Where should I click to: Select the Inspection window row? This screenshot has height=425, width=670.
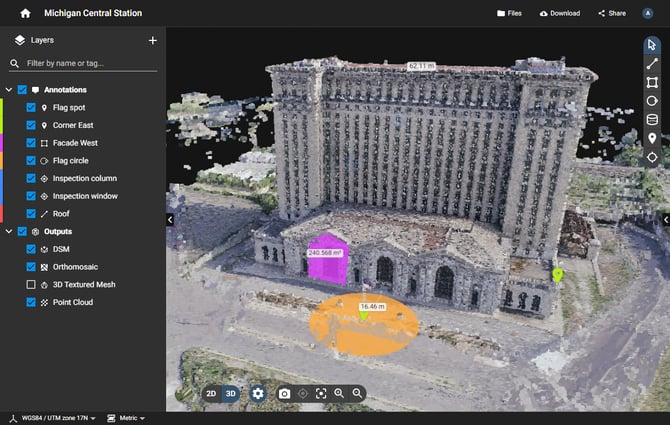pos(85,196)
